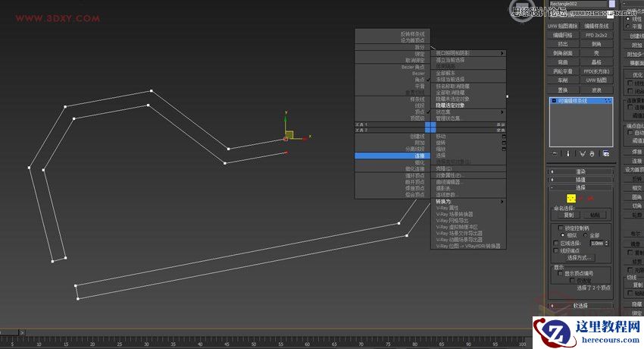Click the icon right of 可编辑样条线 stack entry

coord(608,101)
